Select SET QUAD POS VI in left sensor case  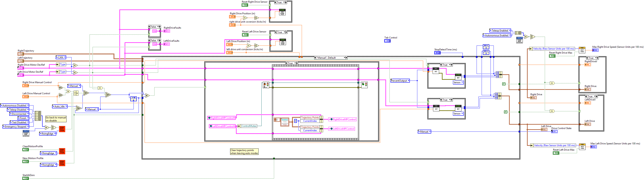pyautogui.click(x=283, y=42)
